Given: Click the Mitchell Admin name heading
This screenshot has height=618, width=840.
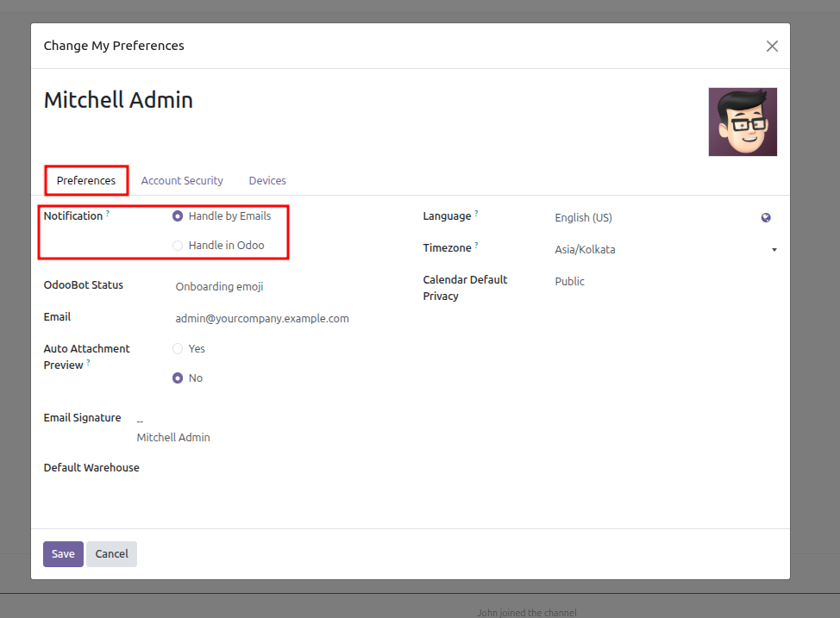Looking at the screenshot, I should click(x=118, y=100).
